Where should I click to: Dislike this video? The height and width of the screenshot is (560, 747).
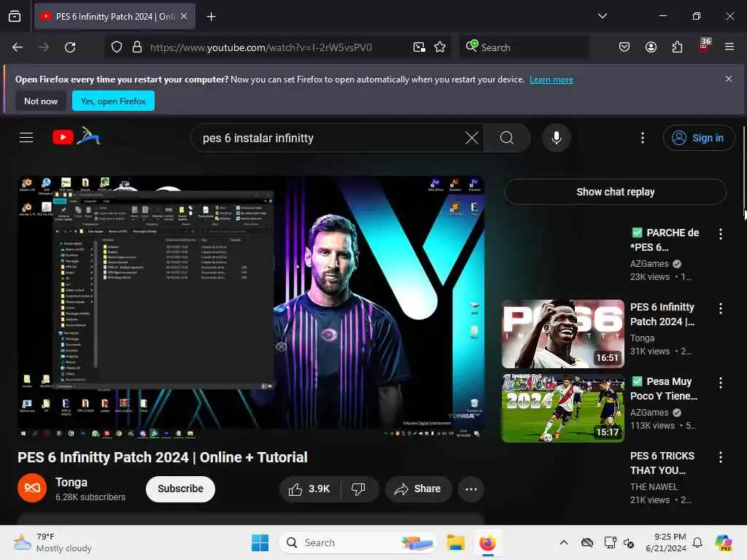pos(359,489)
